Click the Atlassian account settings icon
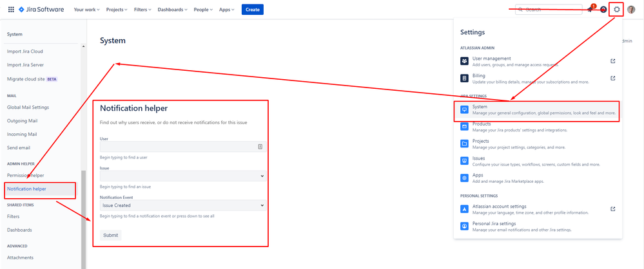 465,209
